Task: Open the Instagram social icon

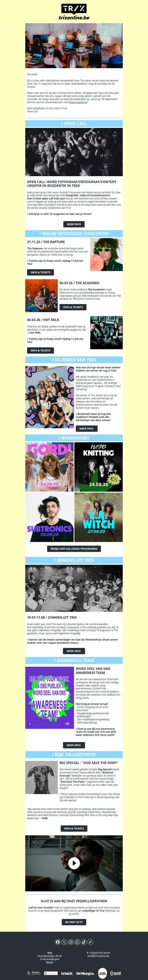Action: [x=71, y=942]
